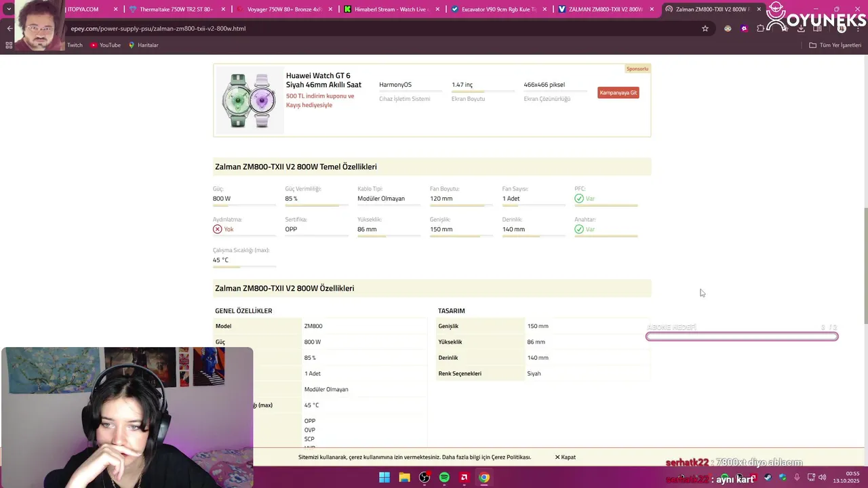Open the Windows Start menu
This screenshot has height=488, width=868.
point(384,477)
